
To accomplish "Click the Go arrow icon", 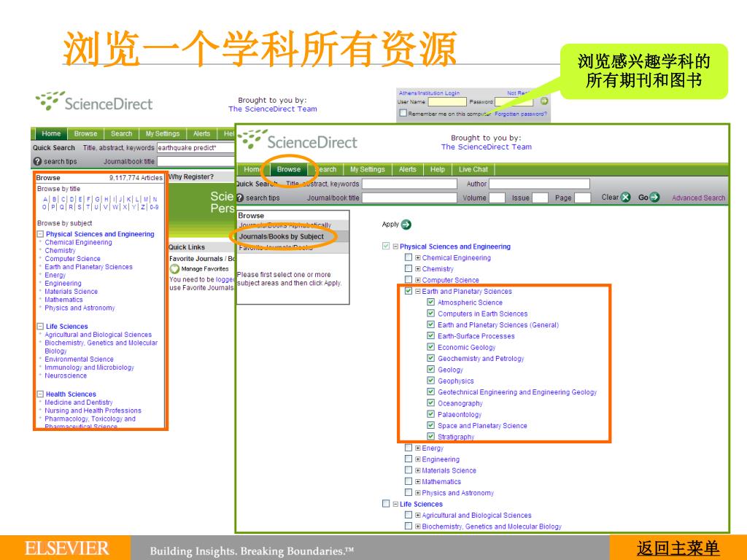I will tap(654, 197).
